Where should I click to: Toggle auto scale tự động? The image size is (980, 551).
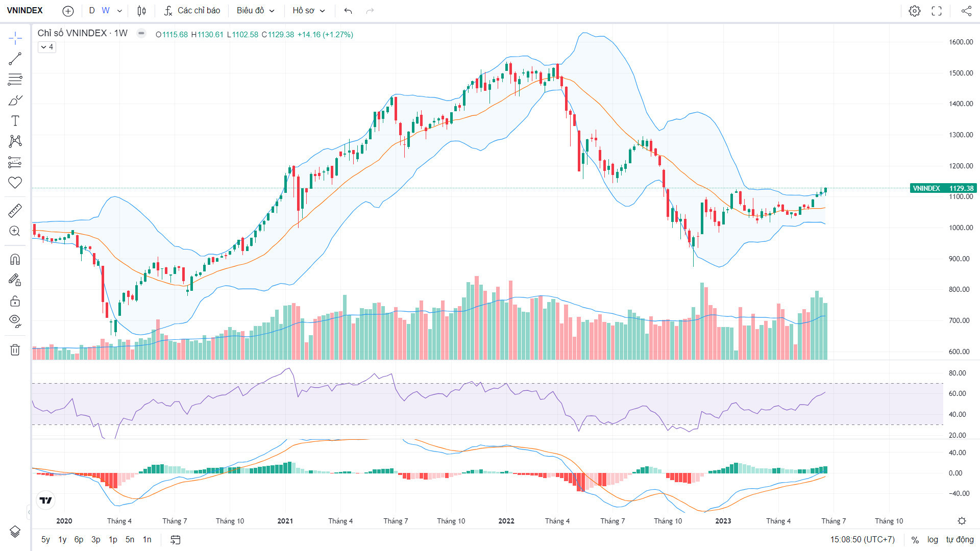[960, 540]
